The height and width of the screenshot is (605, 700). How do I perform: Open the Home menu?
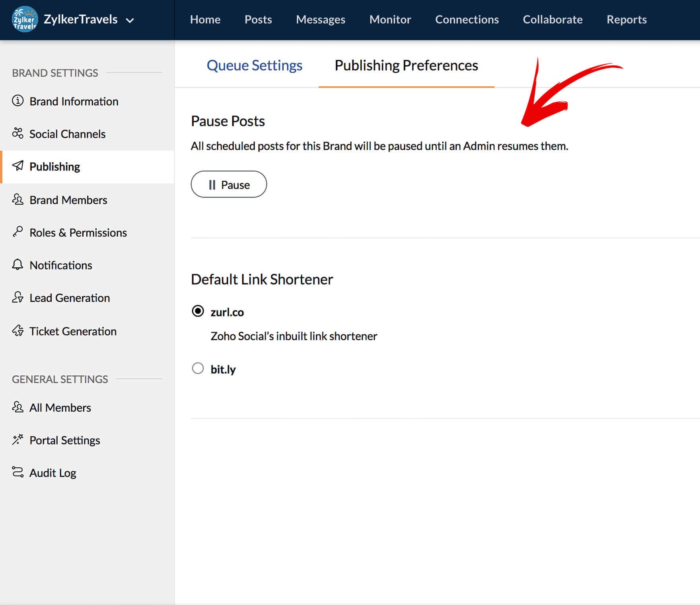205,20
